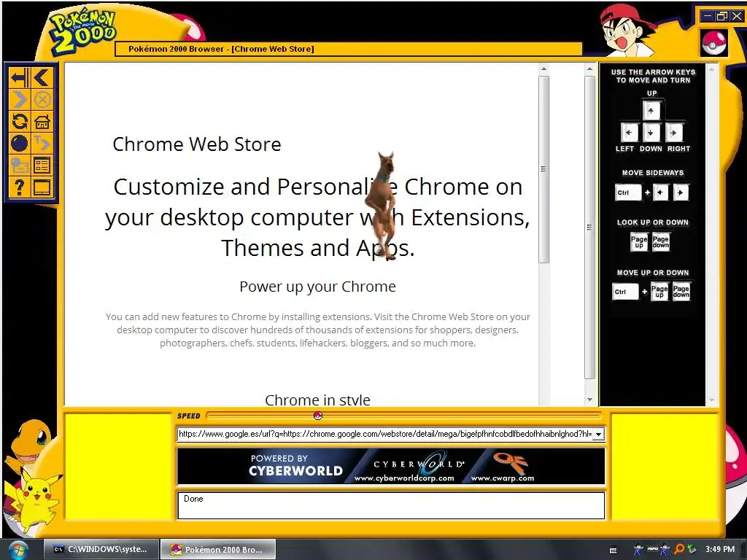
Task: Go back with the left chevron icon
Action: pos(42,77)
